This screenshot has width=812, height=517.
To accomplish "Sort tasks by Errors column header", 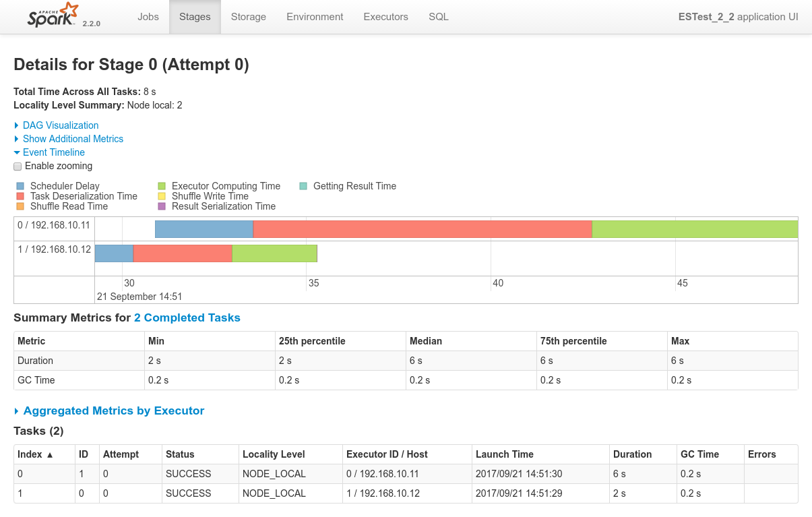I will point(771,454).
